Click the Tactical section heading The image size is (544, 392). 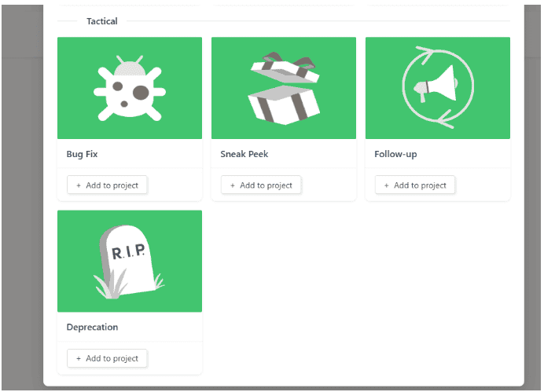[x=102, y=21]
